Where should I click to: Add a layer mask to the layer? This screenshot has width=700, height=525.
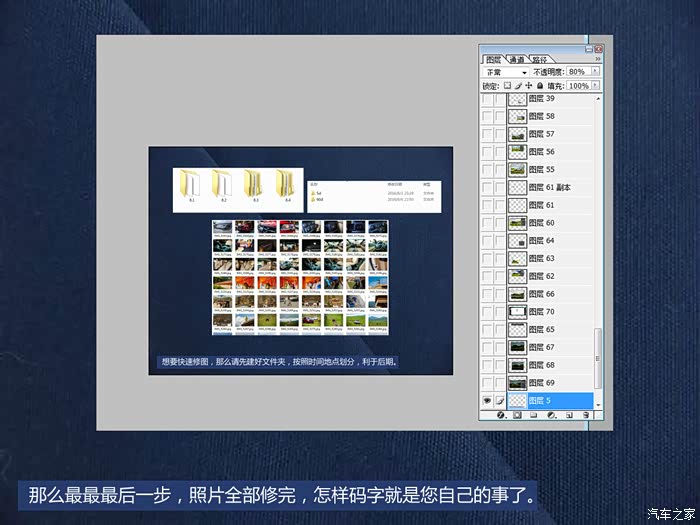pyautogui.click(x=517, y=414)
